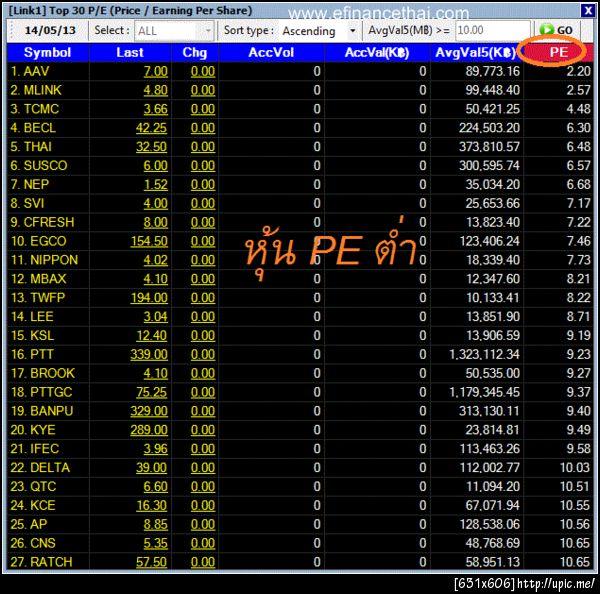Select the PTTGC symbol
The width and height of the screenshot is (600, 594).
pyautogui.click(x=51, y=392)
